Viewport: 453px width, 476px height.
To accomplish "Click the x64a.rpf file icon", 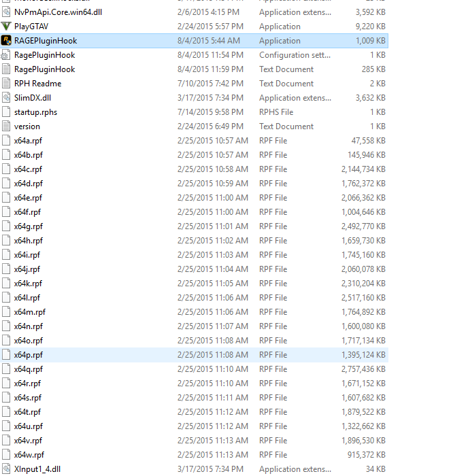I will [6, 141].
